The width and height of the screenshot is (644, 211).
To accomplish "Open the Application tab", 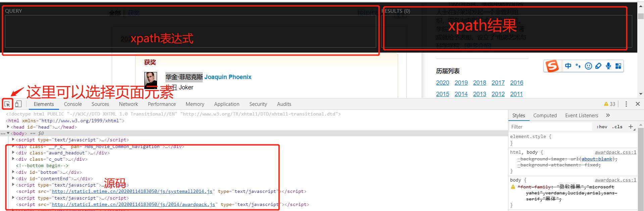I will 227,104.
